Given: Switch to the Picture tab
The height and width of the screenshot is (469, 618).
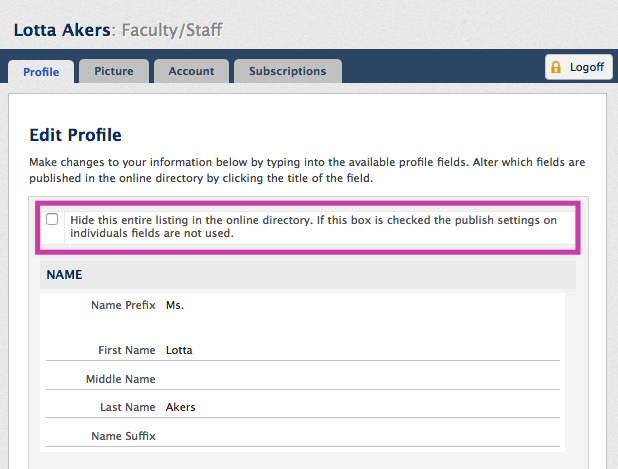Looking at the screenshot, I should click(114, 71).
